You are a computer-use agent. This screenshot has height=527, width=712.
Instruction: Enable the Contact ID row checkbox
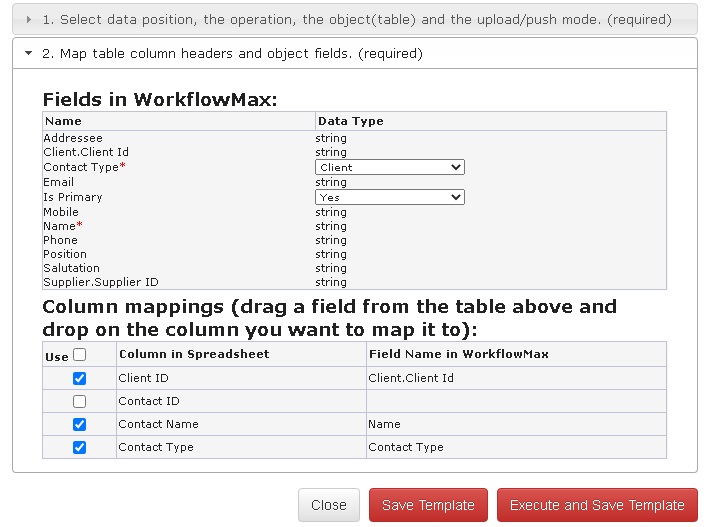pyautogui.click(x=80, y=401)
